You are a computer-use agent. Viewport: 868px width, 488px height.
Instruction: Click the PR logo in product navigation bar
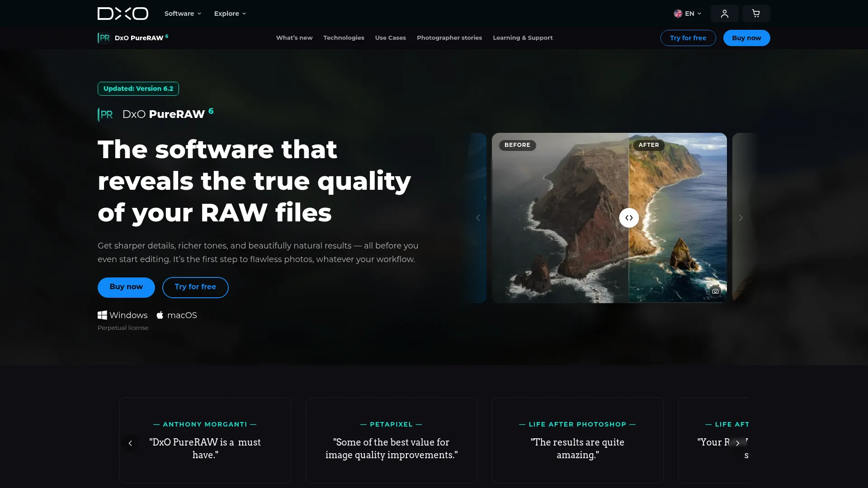pos(104,38)
